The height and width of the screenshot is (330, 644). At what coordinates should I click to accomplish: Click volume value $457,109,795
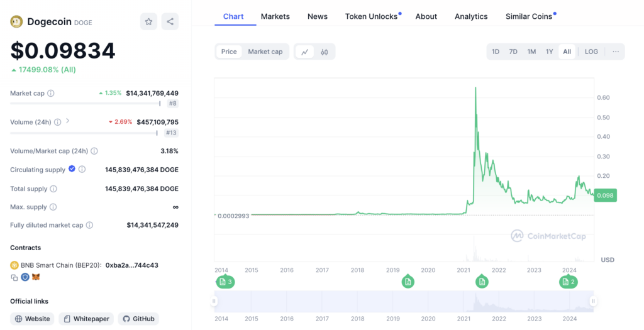(158, 122)
